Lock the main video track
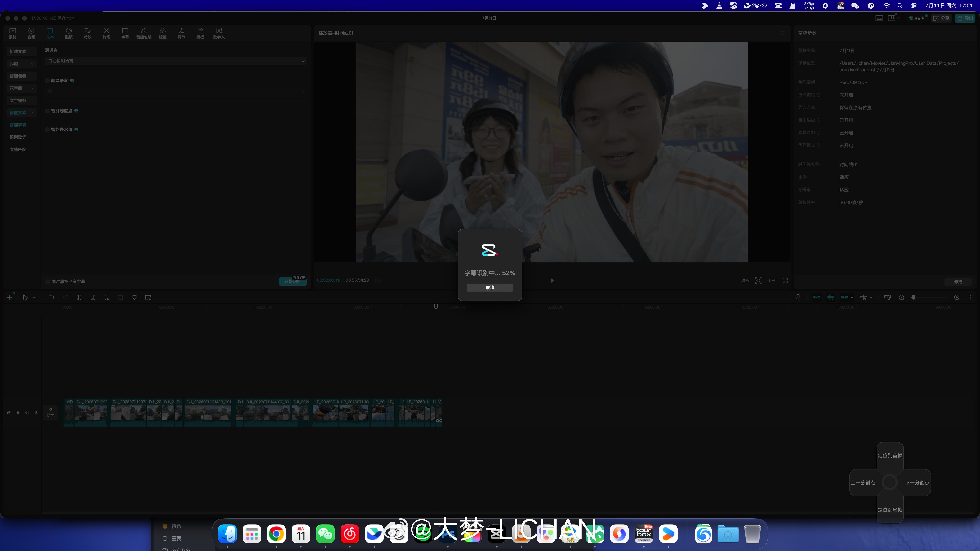Screen dimensions: 980x551 (x=9, y=413)
